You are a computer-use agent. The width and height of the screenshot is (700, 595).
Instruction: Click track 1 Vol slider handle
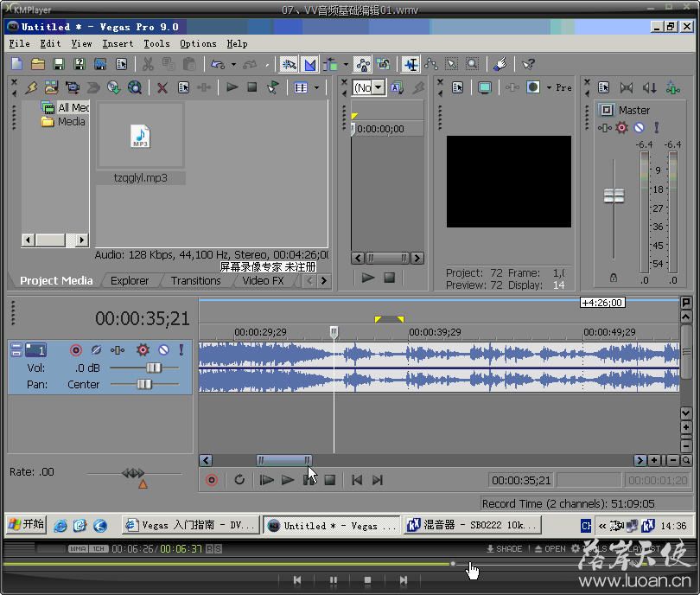pos(154,368)
